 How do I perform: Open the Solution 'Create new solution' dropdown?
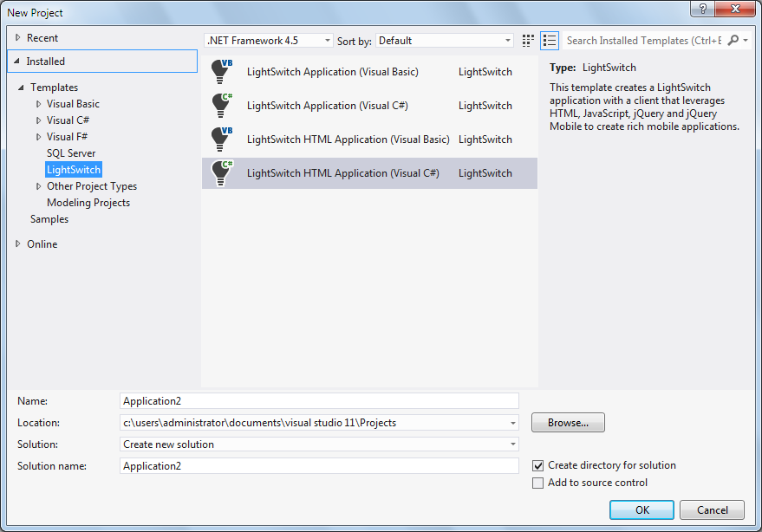[319, 444]
